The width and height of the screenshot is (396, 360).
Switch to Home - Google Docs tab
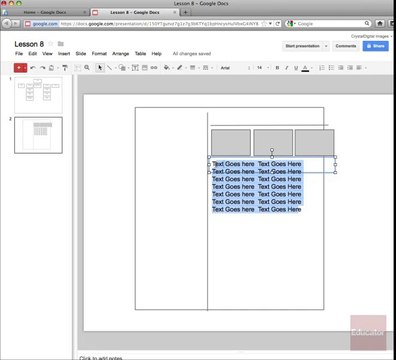pyautogui.click(x=45, y=12)
